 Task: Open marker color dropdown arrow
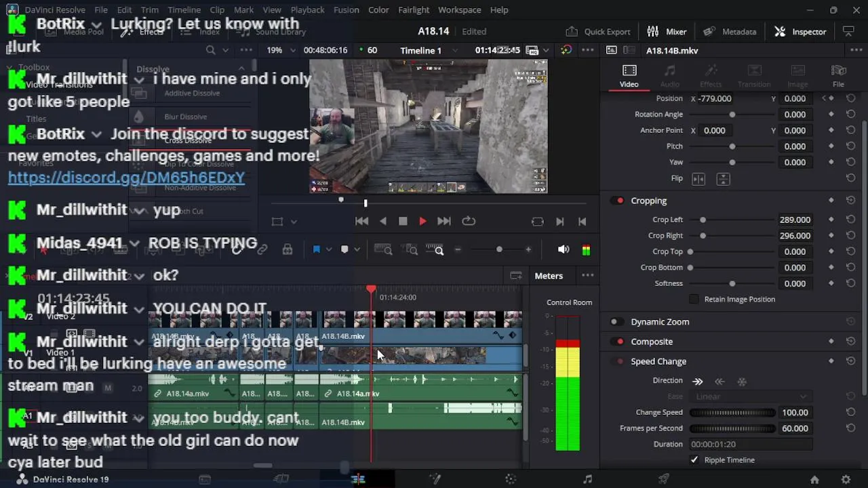pos(357,249)
